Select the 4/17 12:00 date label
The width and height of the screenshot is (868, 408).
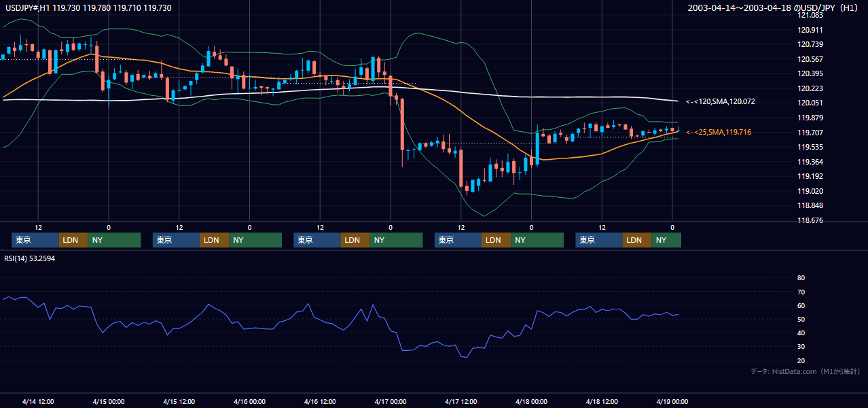460,401
